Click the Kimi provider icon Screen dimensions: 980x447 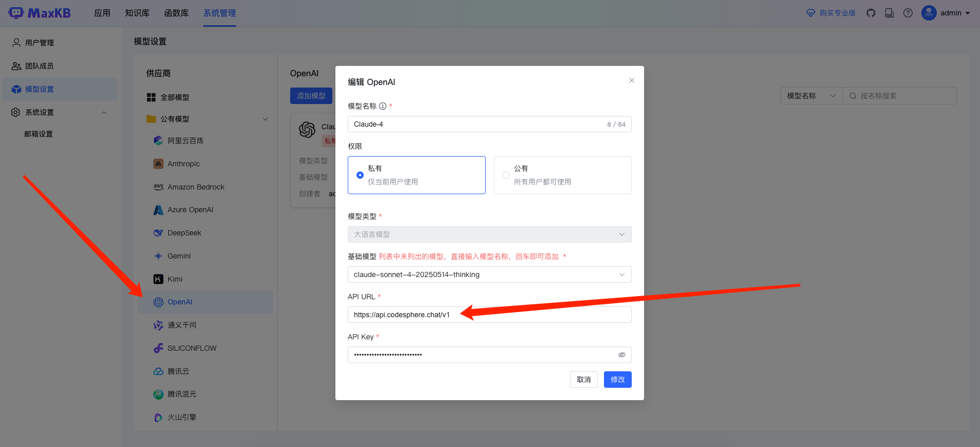[158, 279]
